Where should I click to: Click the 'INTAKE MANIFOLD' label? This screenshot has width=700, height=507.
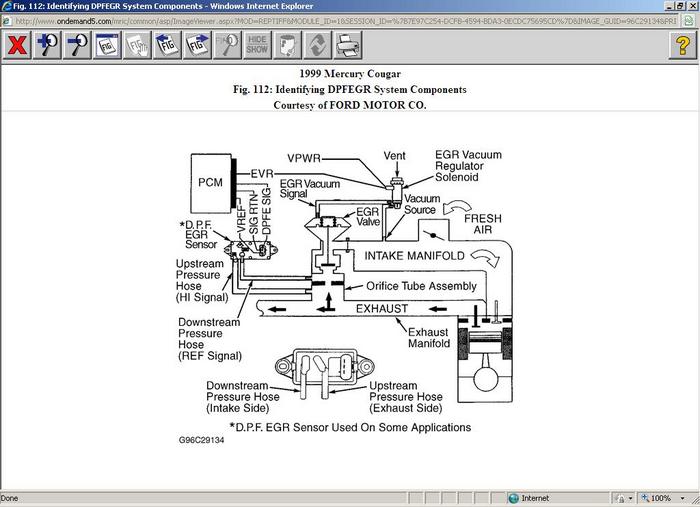414,256
